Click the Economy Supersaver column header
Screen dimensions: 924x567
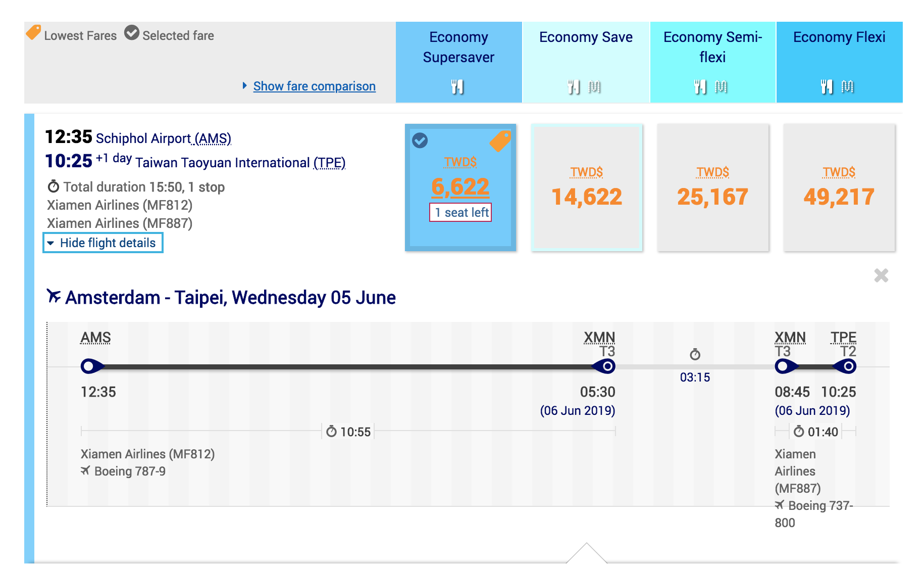[458, 62]
